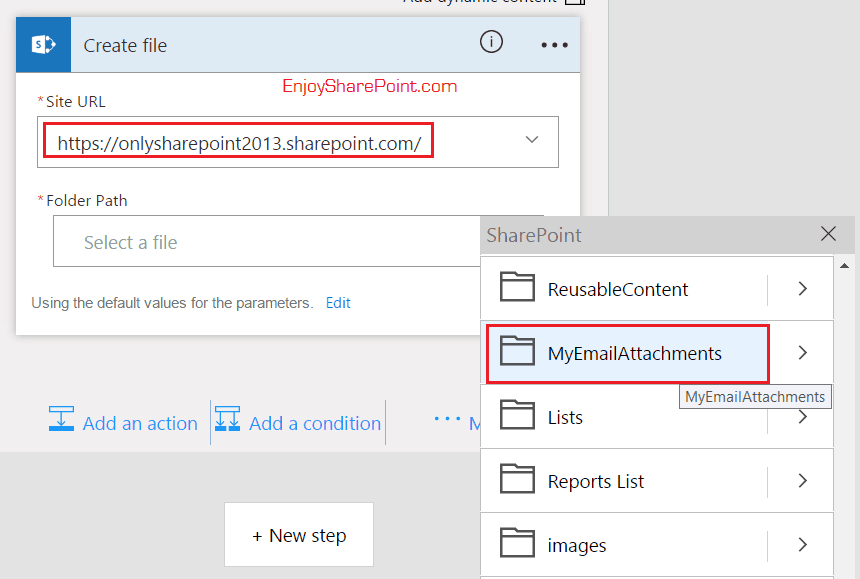Click the Folder Path 'Select a file' field
The image size is (860, 579).
click(267, 241)
